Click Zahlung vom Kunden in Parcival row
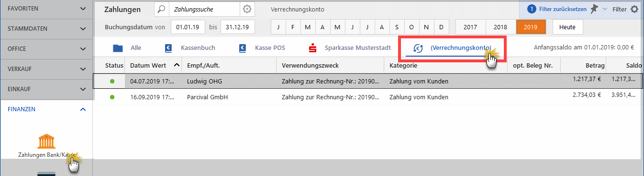 pyautogui.click(x=419, y=97)
